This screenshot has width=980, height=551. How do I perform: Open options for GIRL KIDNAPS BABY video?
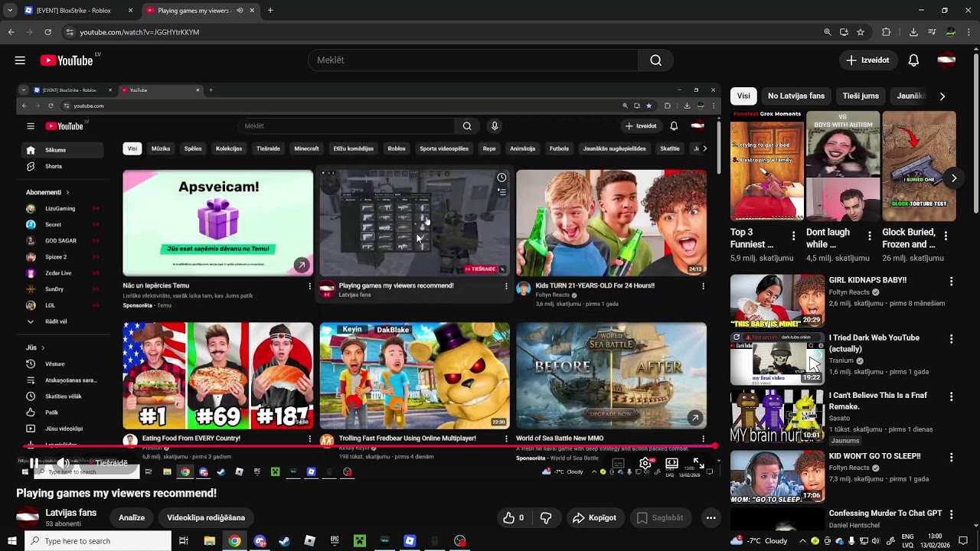951,282
